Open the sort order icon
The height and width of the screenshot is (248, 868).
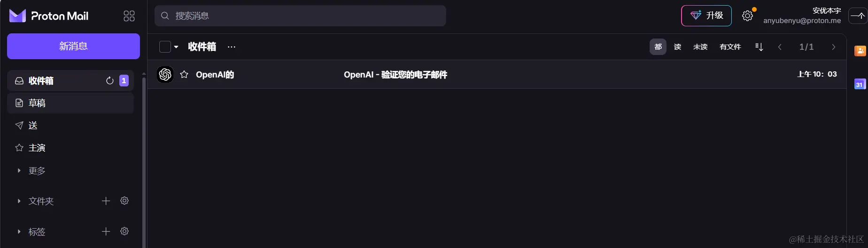point(759,46)
